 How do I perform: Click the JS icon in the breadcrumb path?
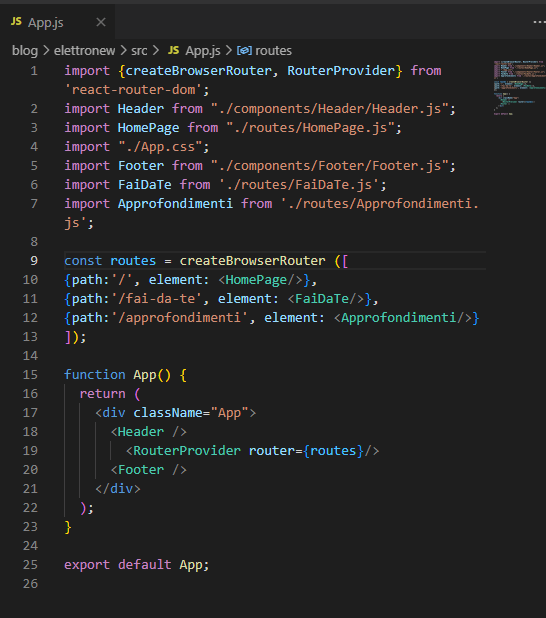click(x=173, y=50)
